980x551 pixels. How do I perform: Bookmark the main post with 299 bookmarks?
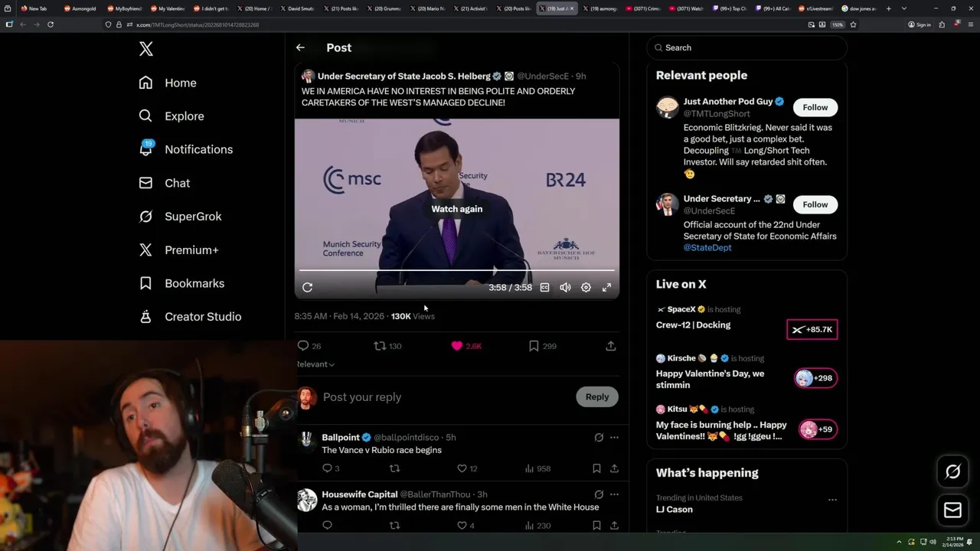click(542, 346)
